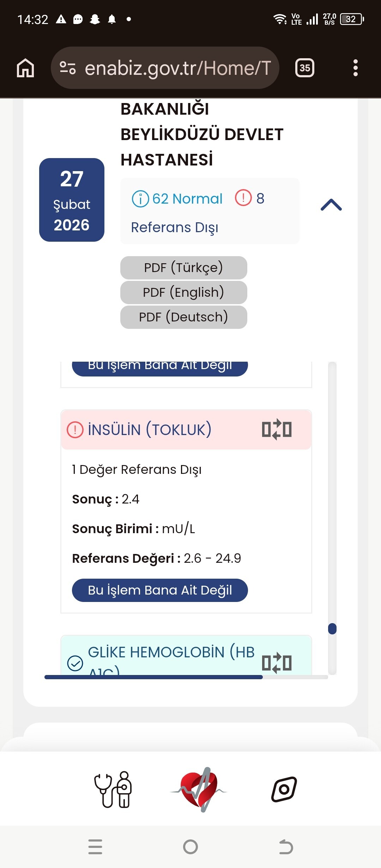The width and height of the screenshot is (381, 868).
Task: Tap the İnsülin (Tokluk) compare results icon
Action: (277, 429)
